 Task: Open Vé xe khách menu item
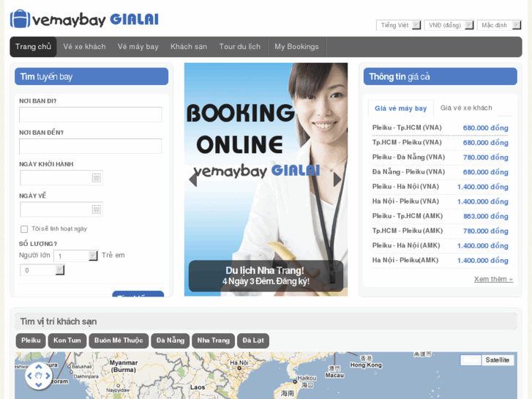pos(84,47)
